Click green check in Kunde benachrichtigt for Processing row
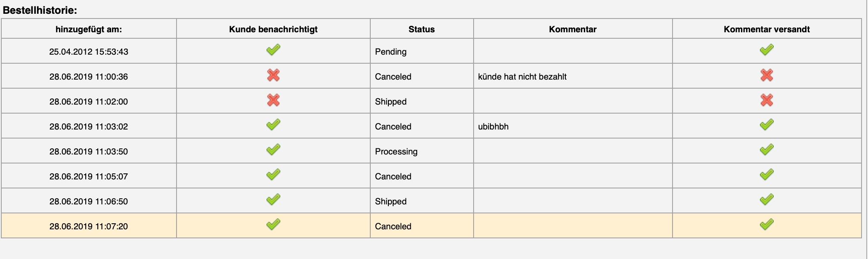 [x=273, y=150]
